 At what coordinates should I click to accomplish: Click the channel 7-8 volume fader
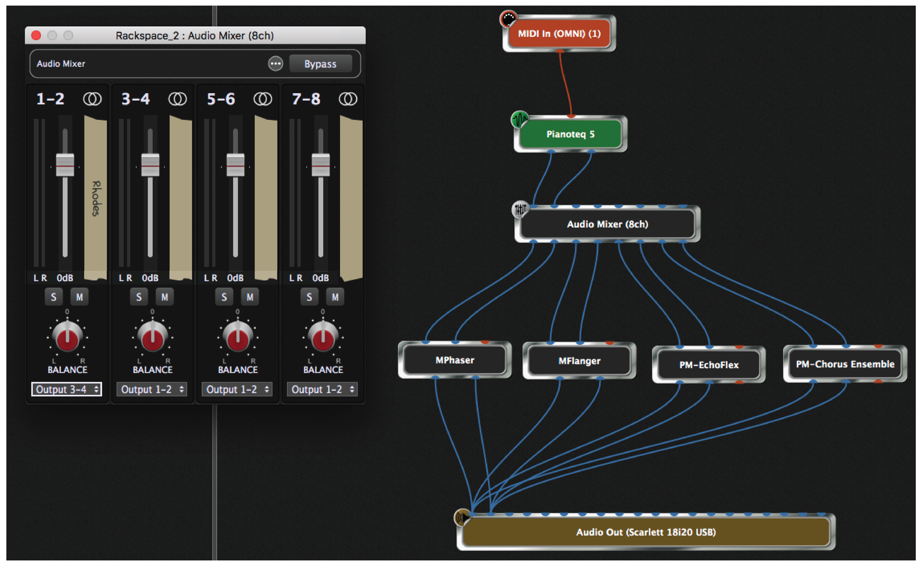point(321,165)
